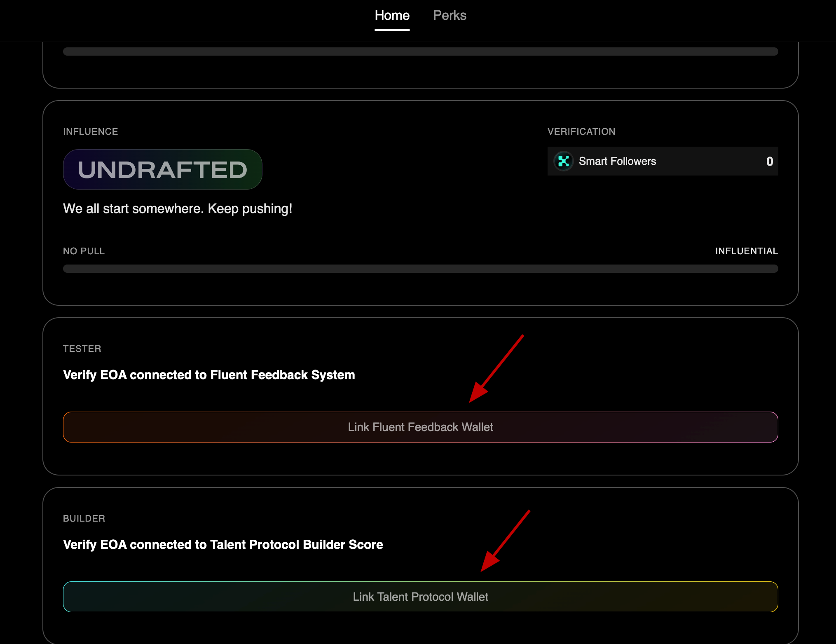Click the TESTER section label
The height and width of the screenshot is (644, 836).
[82, 349]
